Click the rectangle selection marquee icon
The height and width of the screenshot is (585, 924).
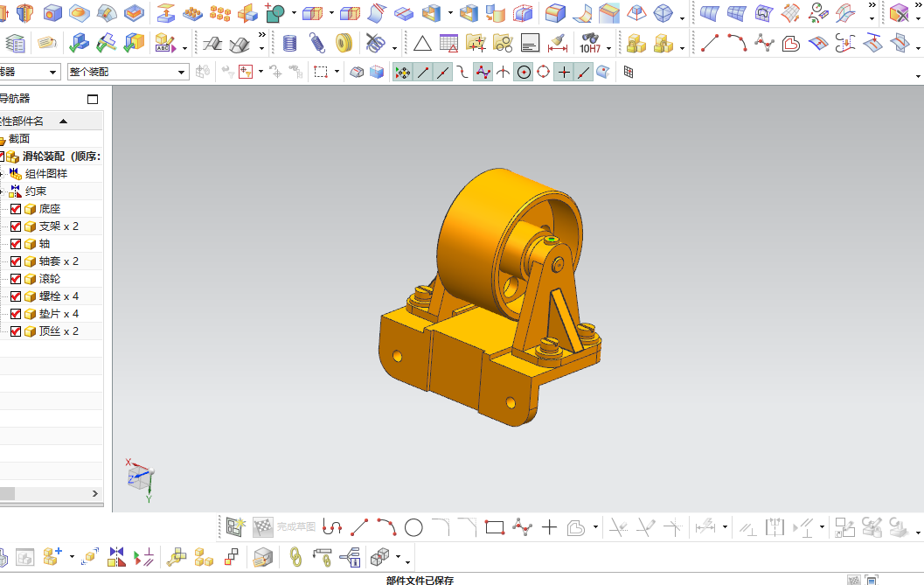[321, 72]
